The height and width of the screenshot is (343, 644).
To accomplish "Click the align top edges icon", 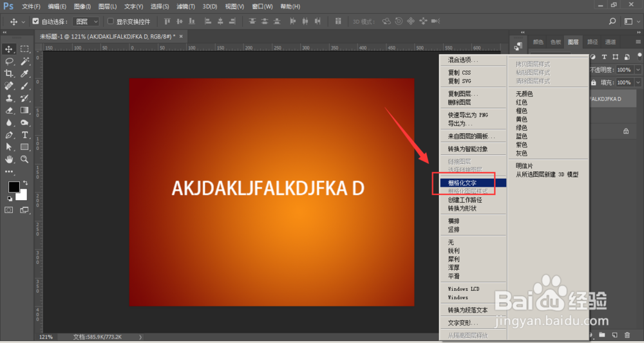I will pos(167,21).
